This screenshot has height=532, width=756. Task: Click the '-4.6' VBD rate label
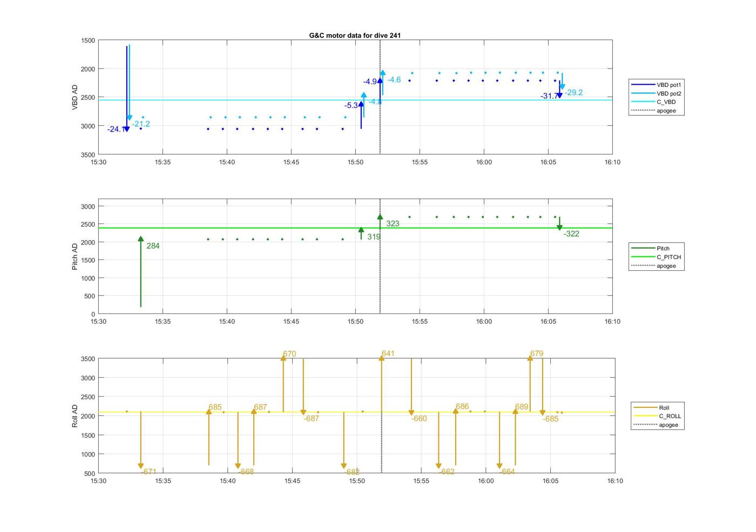click(x=394, y=80)
